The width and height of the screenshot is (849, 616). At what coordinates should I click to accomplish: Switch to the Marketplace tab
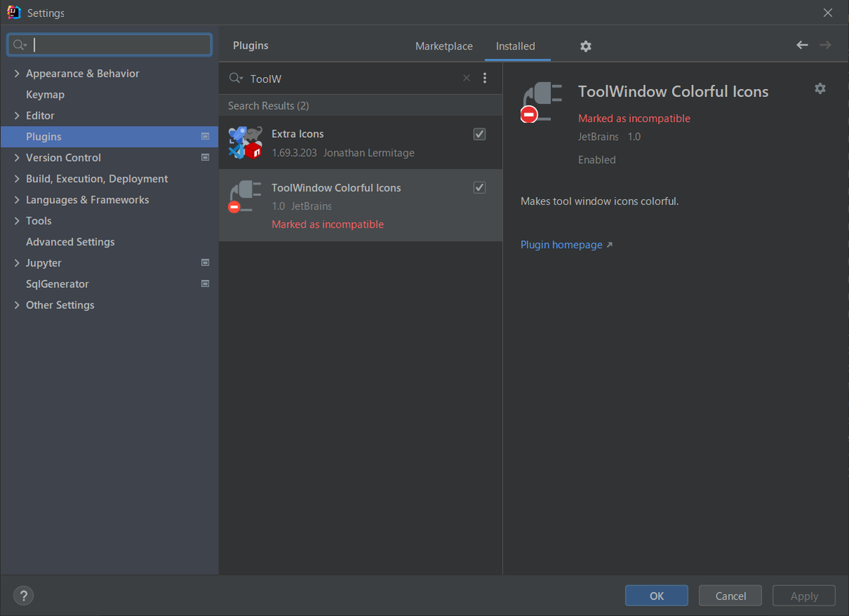[444, 46]
